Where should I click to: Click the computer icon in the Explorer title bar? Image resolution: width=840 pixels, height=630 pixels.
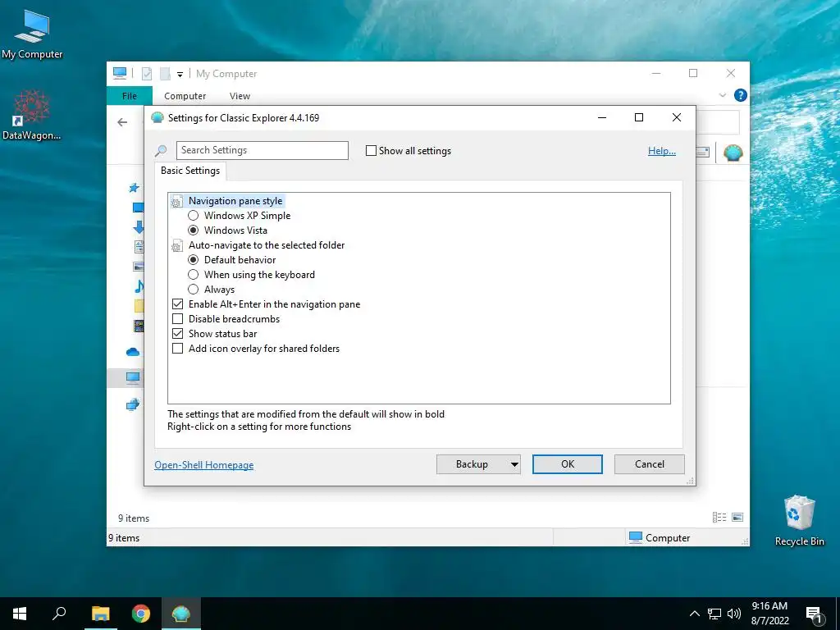[120, 73]
